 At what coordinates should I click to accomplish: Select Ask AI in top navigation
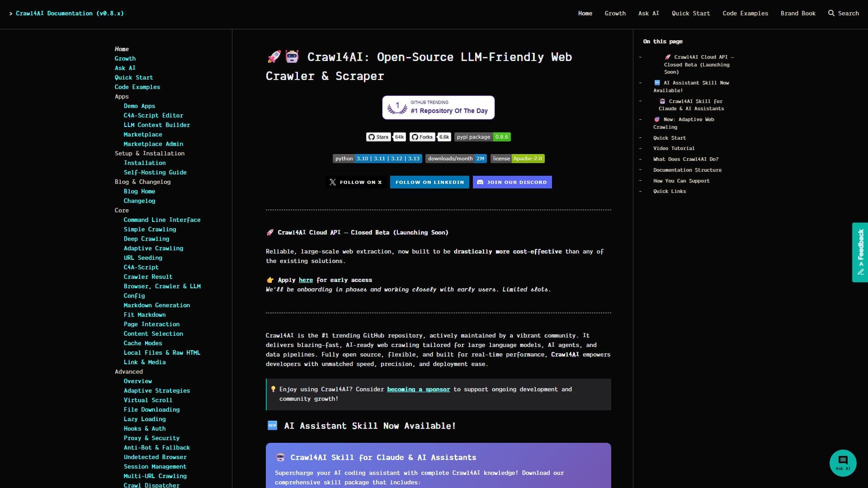pyautogui.click(x=648, y=13)
